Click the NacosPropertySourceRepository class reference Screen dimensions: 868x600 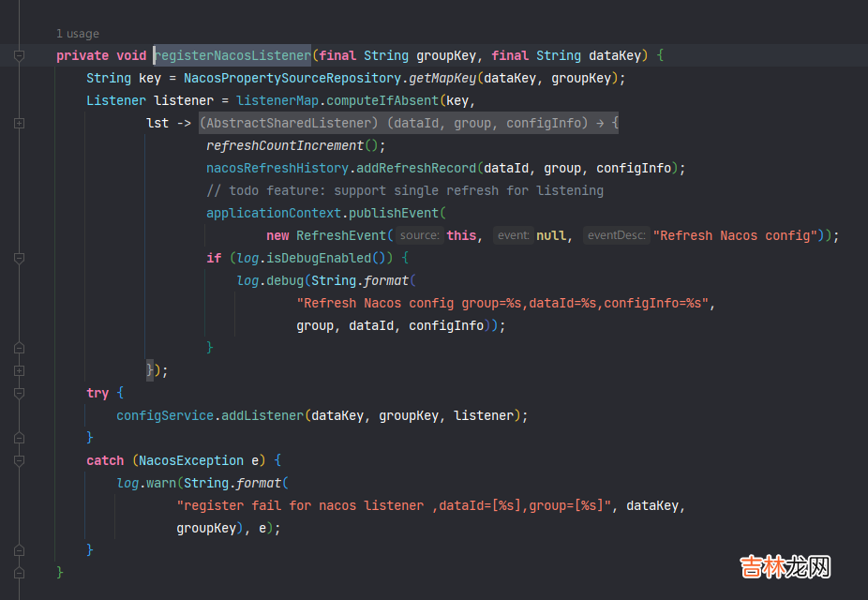292,78
